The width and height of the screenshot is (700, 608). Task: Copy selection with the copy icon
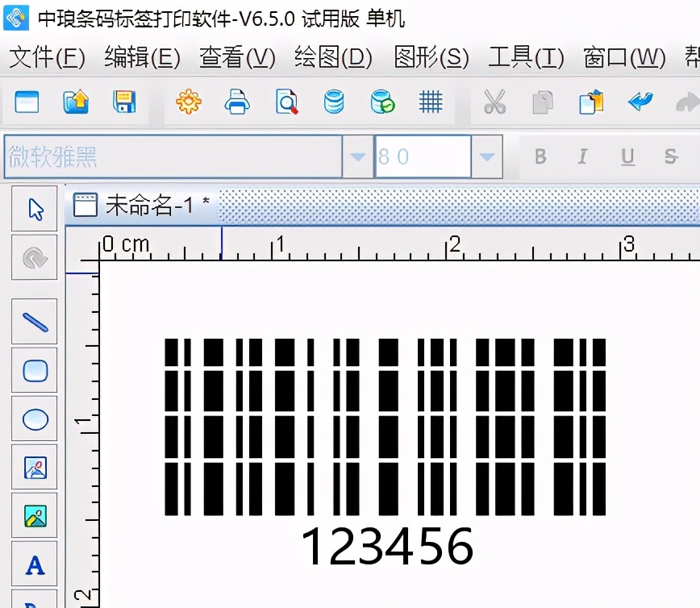coord(543,102)
